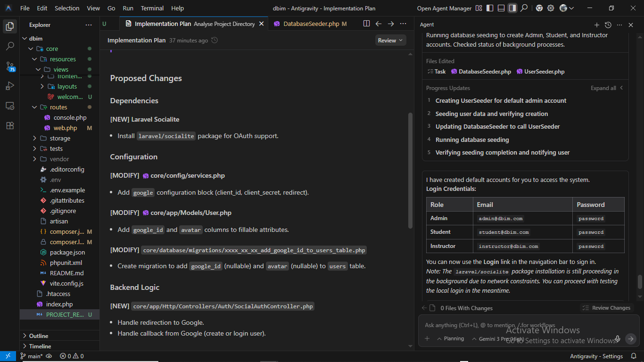
Task: Toggle the primary side bar visibility
Action: (490, 8)
